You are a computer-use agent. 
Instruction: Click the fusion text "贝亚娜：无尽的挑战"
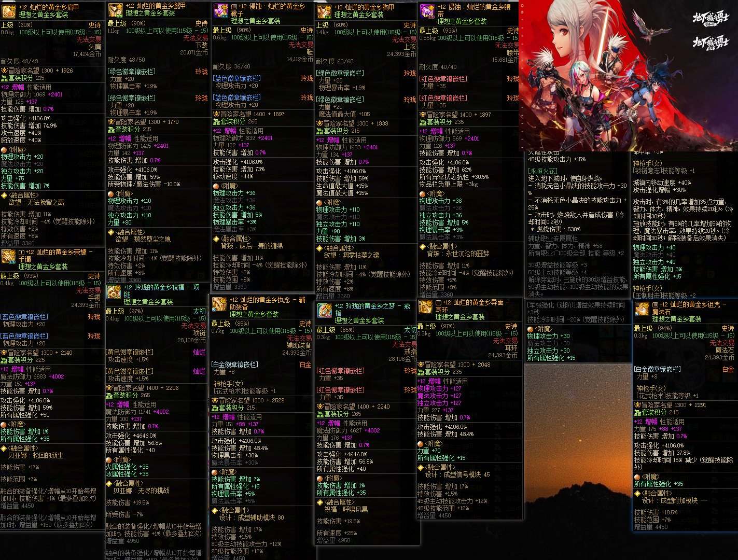pos(141,491)
